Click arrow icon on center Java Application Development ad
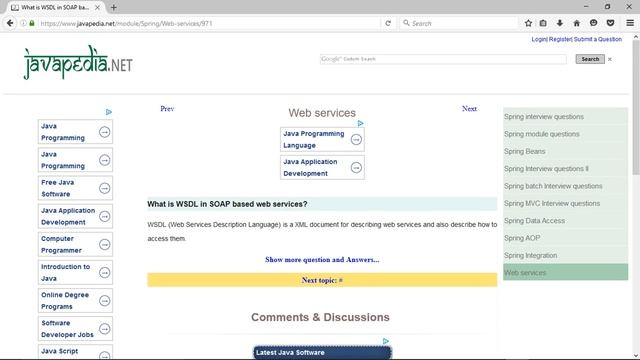 point(356,168)
